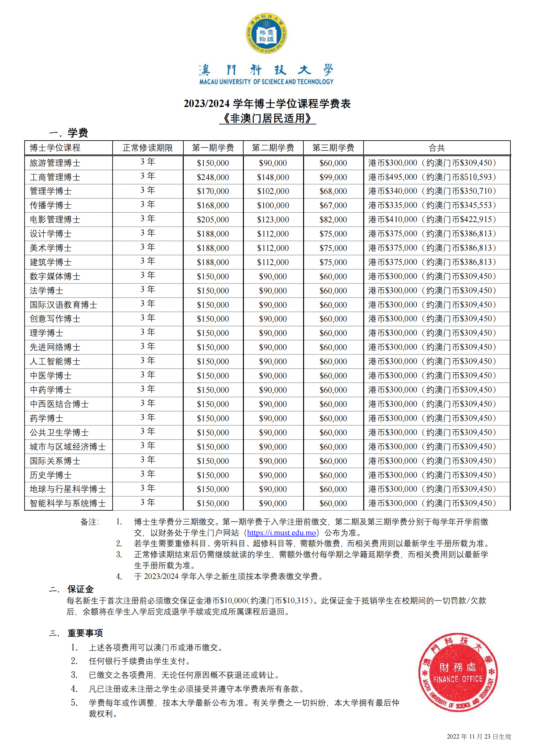
Task: Click the $67,000 third instalment cell
Action: [333, 206]
